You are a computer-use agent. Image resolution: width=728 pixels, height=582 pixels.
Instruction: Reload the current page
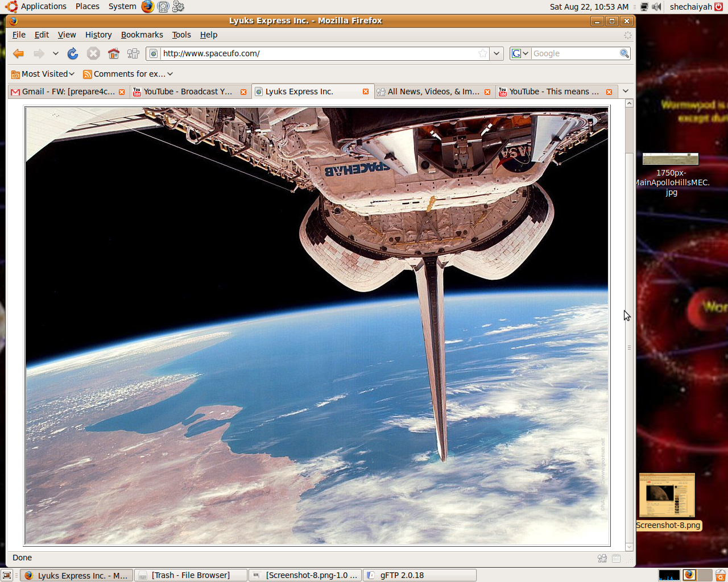(x=73, y=53)
